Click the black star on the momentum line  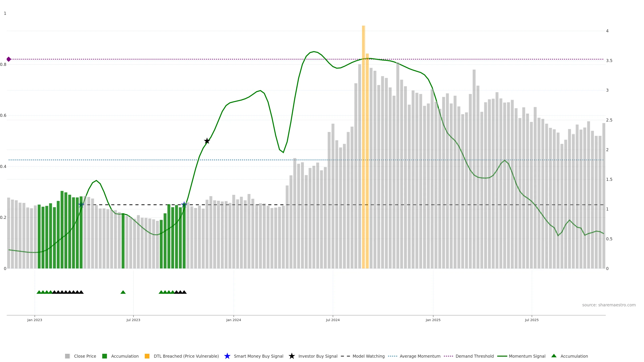coord(207,141)
